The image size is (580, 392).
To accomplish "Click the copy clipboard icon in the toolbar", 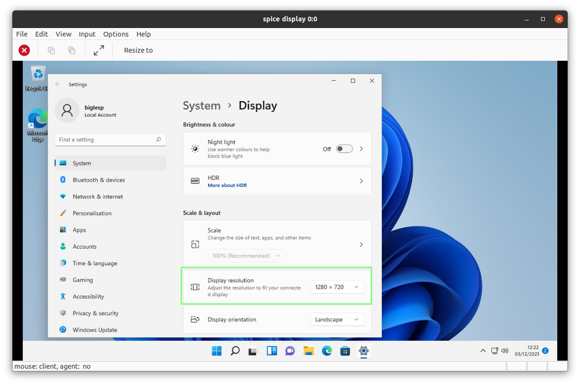I will point(51,50).
